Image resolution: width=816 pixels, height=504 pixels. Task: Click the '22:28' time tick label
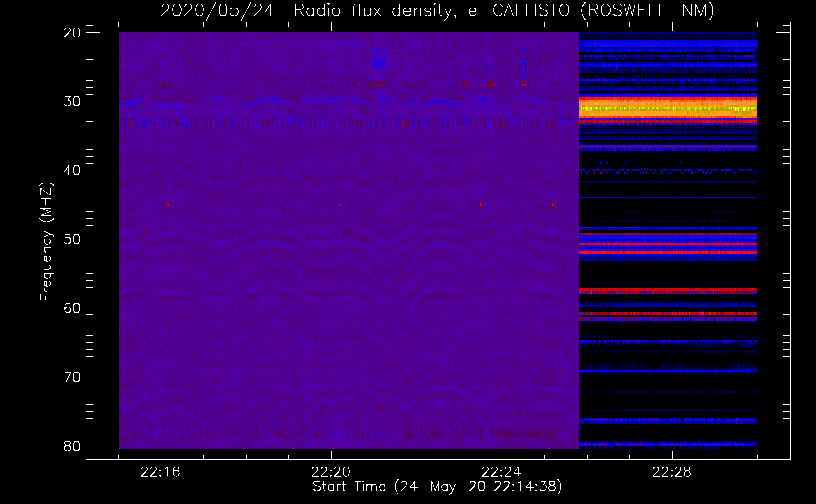pyautogui.click(x=672, y=472)
